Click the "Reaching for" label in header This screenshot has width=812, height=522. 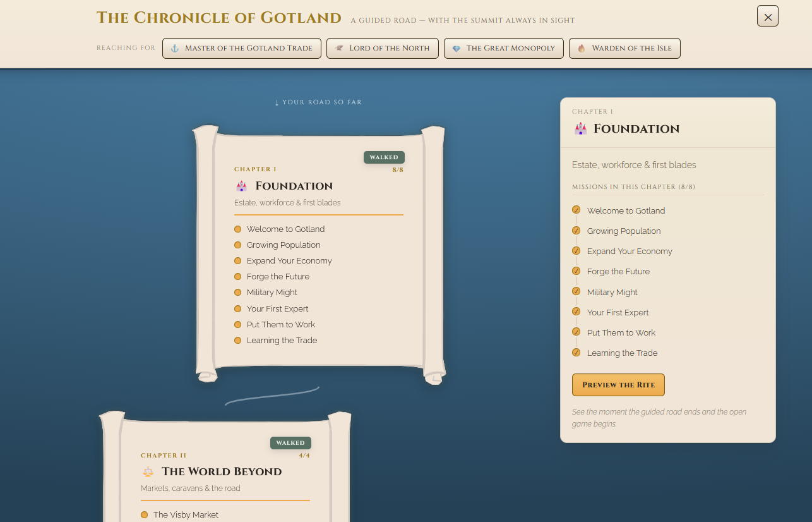pyautogui.click(x=126, y=48)
